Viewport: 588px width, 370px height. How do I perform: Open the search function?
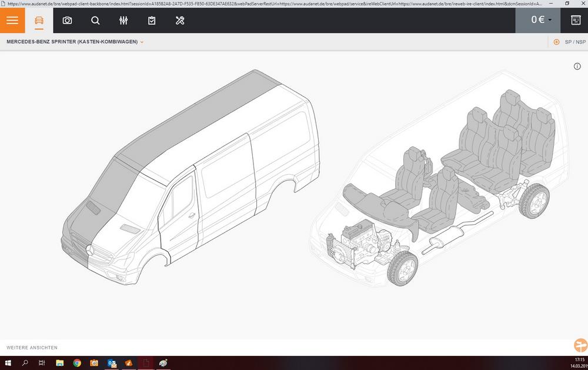coord(95,20)
